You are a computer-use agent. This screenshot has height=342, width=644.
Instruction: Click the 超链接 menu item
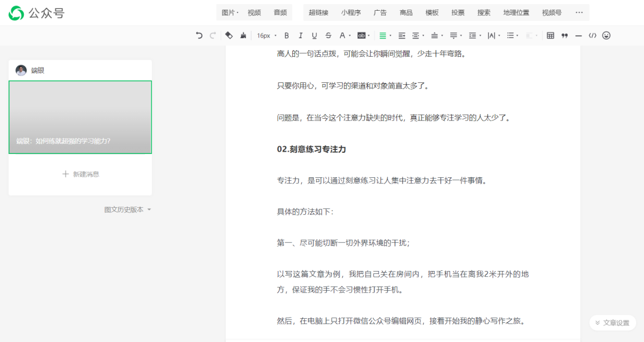318,13
